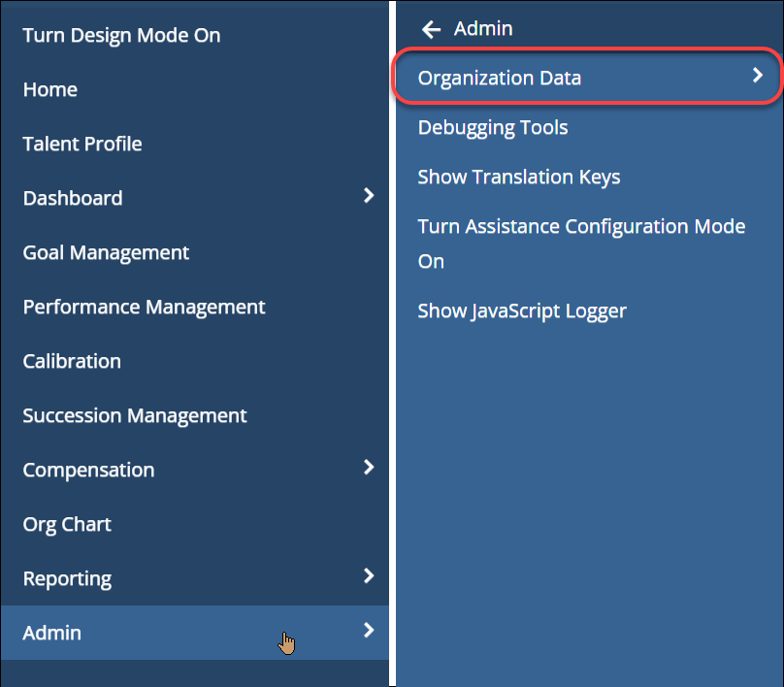Screen dimensions: 784x687
Task: Turn Design Mode On
Action: 121,36
